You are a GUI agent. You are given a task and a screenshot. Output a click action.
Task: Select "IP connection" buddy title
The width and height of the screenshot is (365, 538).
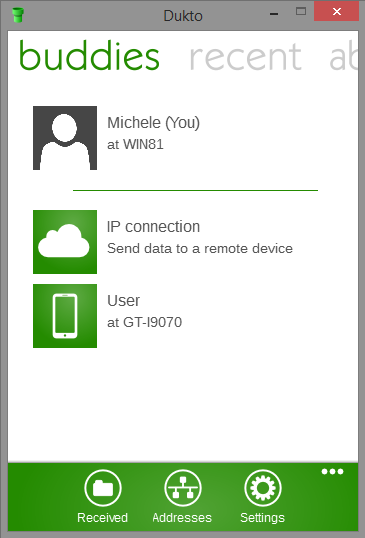153,227
